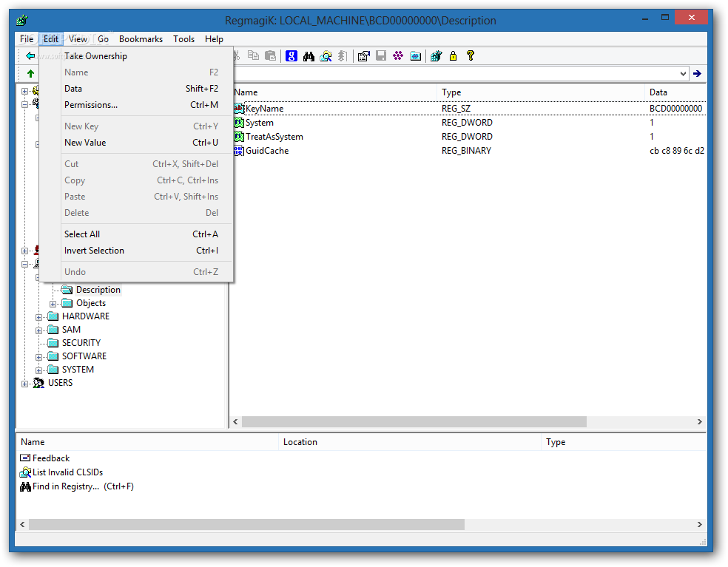Click the KeyName string value icon

point(238,109)
